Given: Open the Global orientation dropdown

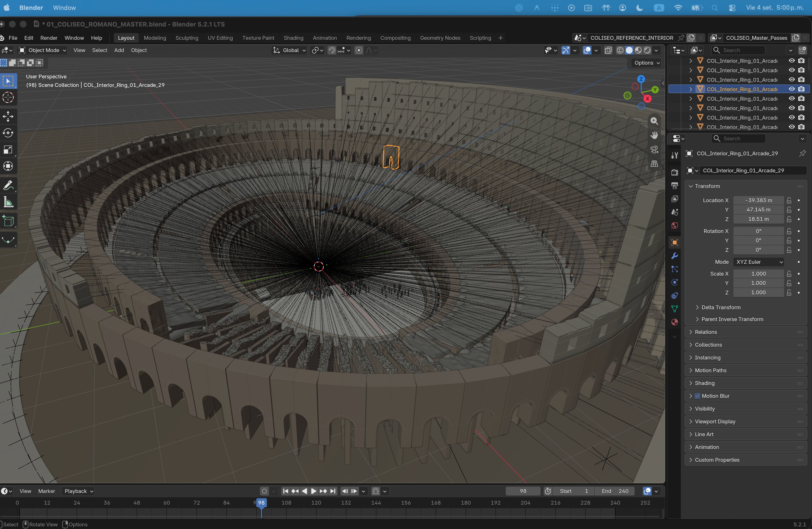Looking at the screenshot, I should tap(289, 50).
